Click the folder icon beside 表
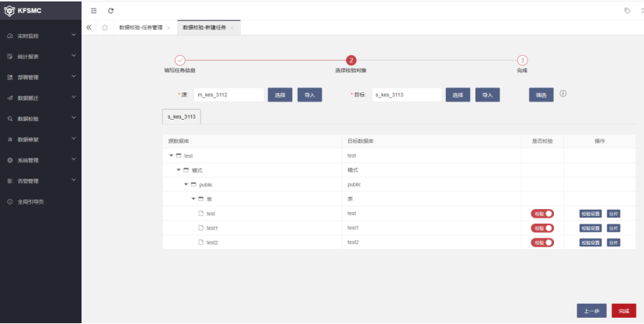Image resolution: width=644 pixels, height=324 pixels. 201,199
